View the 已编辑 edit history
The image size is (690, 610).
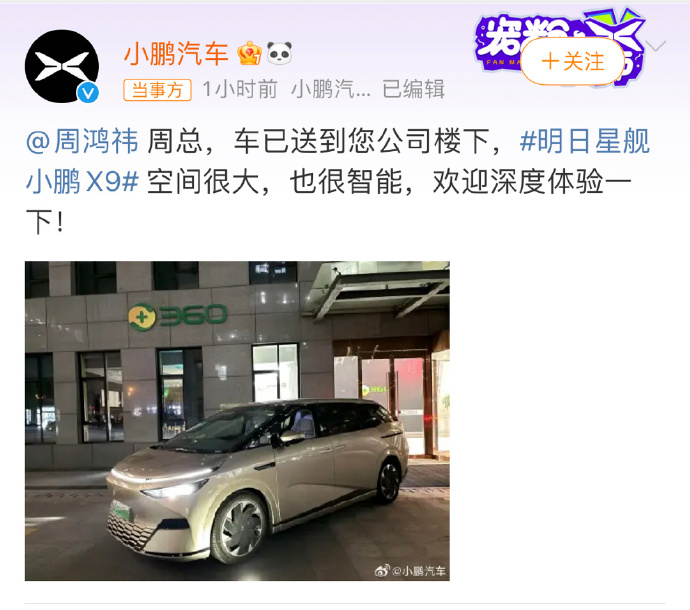pyautogui.click(x=413, y=89)
